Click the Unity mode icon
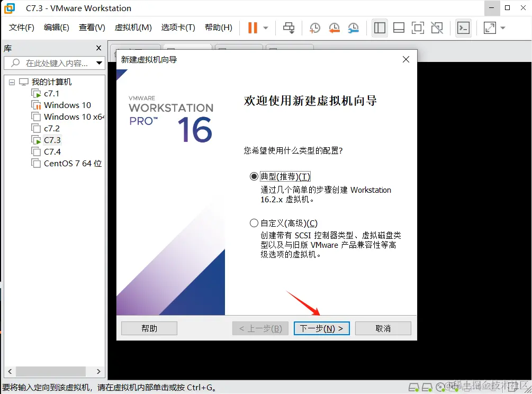Image resolution: width=532 pixels, height=394 pixels. [437, 28]
